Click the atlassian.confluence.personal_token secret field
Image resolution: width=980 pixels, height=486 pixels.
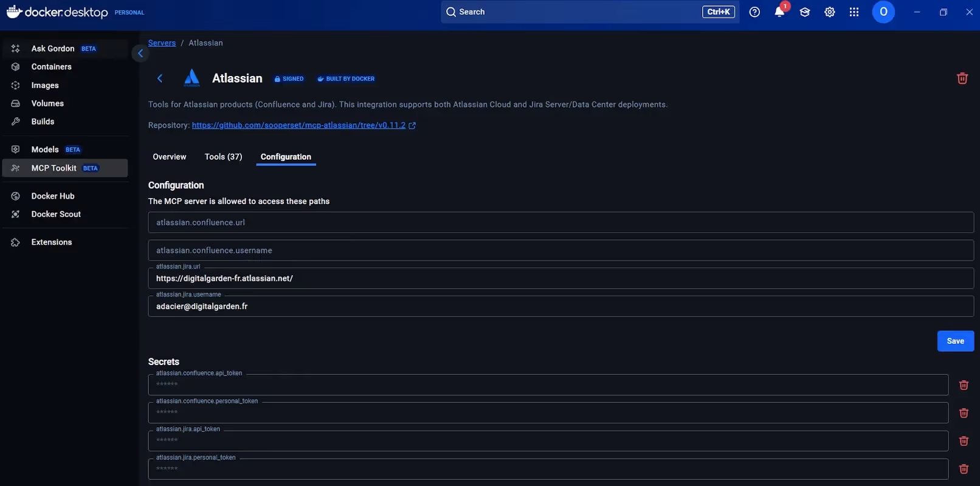click(548, 412)
